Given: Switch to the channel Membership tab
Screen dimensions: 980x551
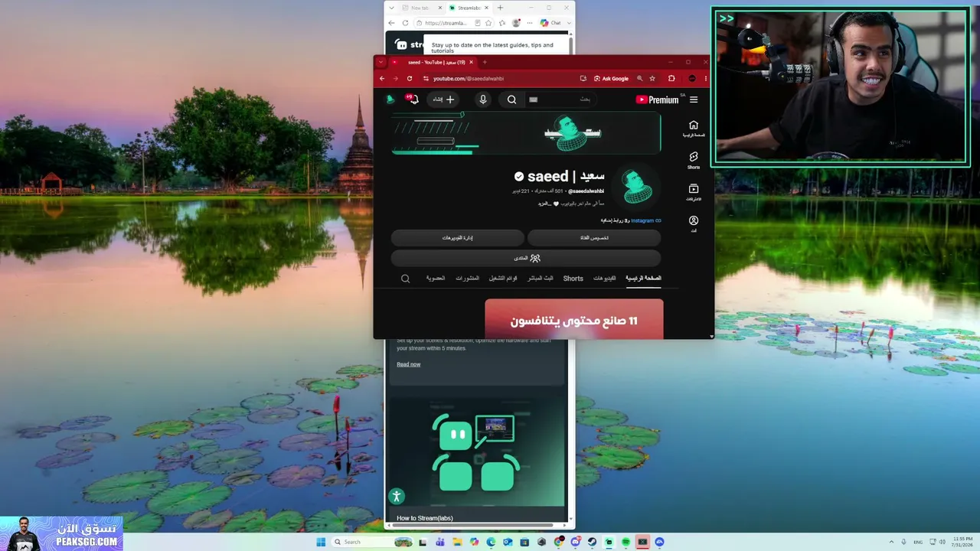Looking at the screenshot, I should coord(436,279).
